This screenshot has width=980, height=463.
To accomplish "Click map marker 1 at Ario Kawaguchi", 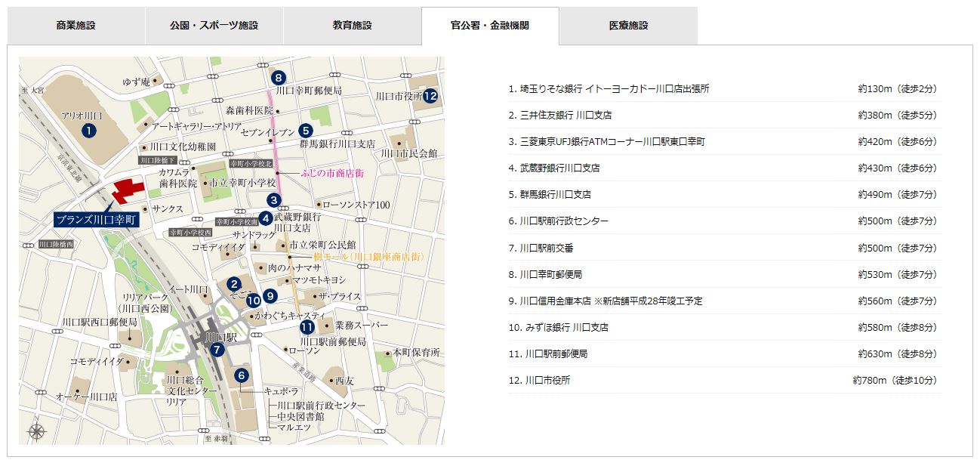I will (x=89, y=130).
